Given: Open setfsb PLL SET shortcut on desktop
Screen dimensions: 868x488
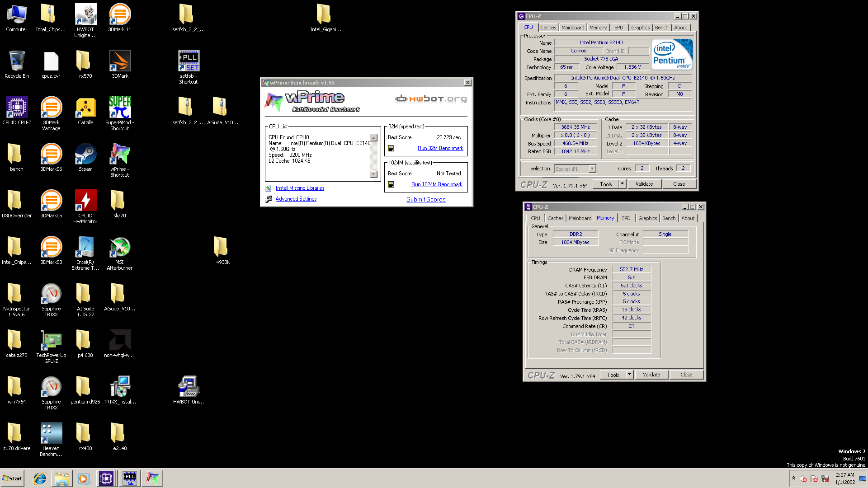Looking at the screenshot, I should pyautogui.click(x=189, y=67).
